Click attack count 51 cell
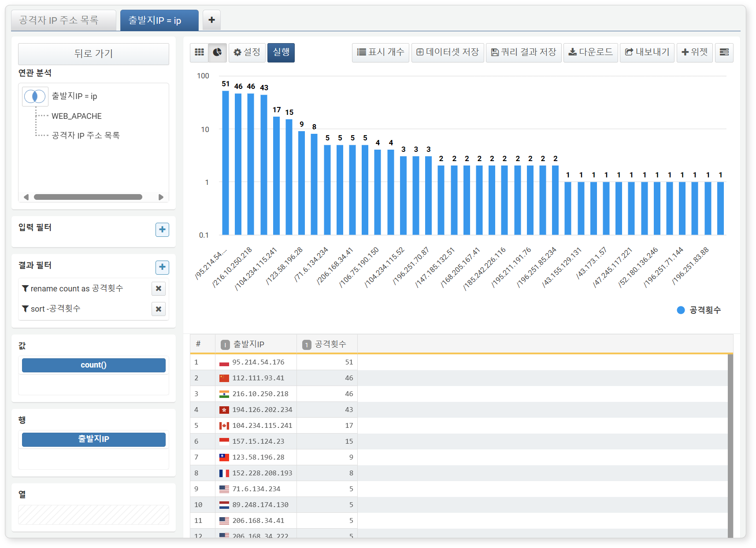The width and height of the screenshot is (756, 548). click(x=327, y=362)
